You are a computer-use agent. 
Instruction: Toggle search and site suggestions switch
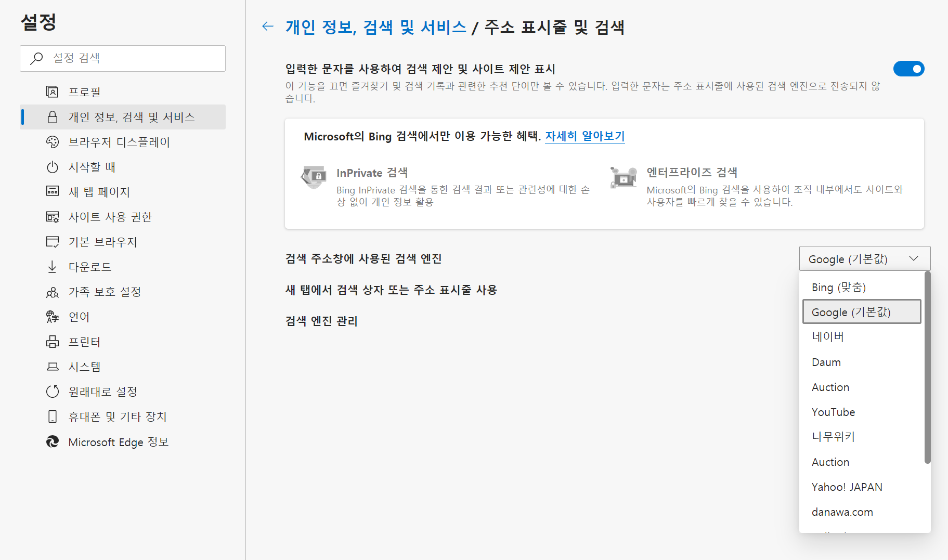(x=908, y=69)
